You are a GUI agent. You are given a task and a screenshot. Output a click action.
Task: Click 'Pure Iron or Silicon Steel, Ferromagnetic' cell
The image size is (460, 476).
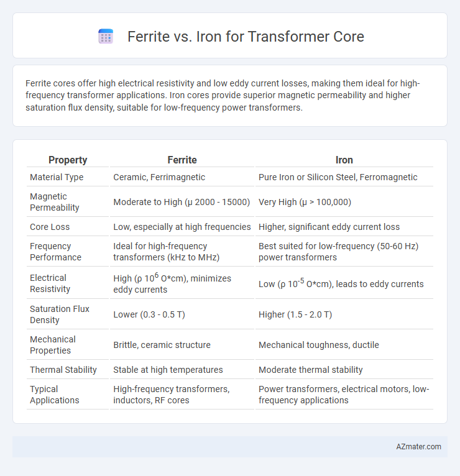point(344,177)
